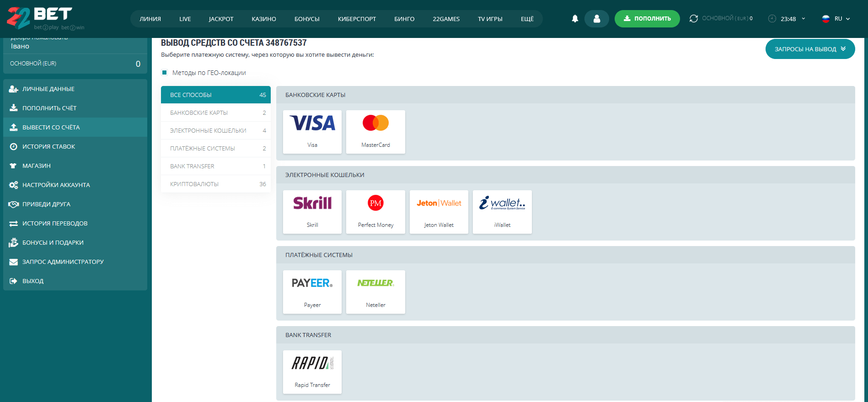Open Настройки аккаунта in sidebar
The height and width of the screenshot is (402, 868).
(x=75, y=185)
